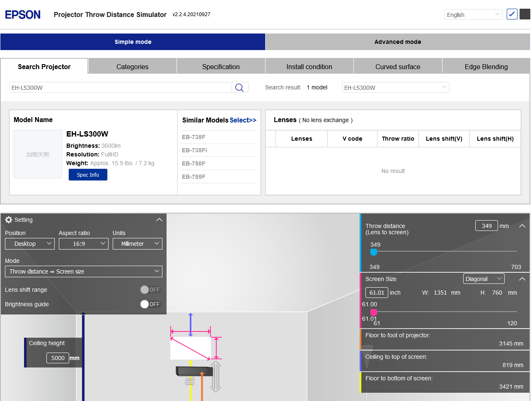Viewport: 532px width, 401px height.
Task: Click the Throw distance slider handle
Action: (x=374, y=252)
